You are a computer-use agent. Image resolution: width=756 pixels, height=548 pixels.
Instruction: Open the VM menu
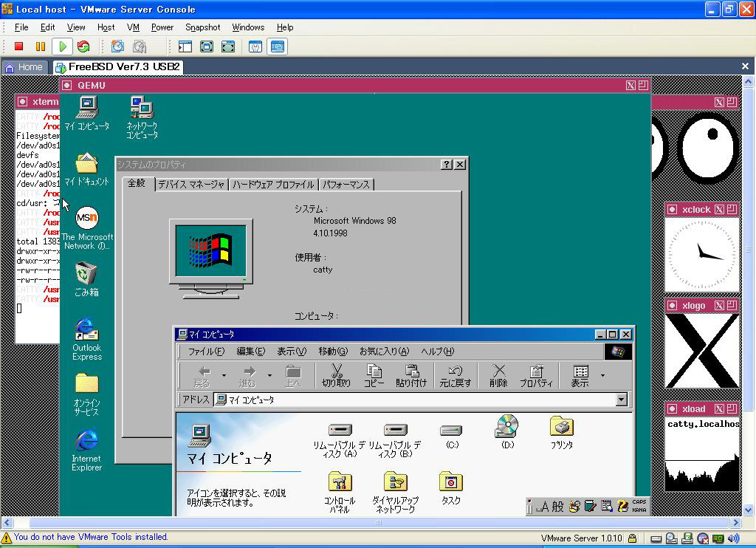pyautogui.click(x=133, y=27)
